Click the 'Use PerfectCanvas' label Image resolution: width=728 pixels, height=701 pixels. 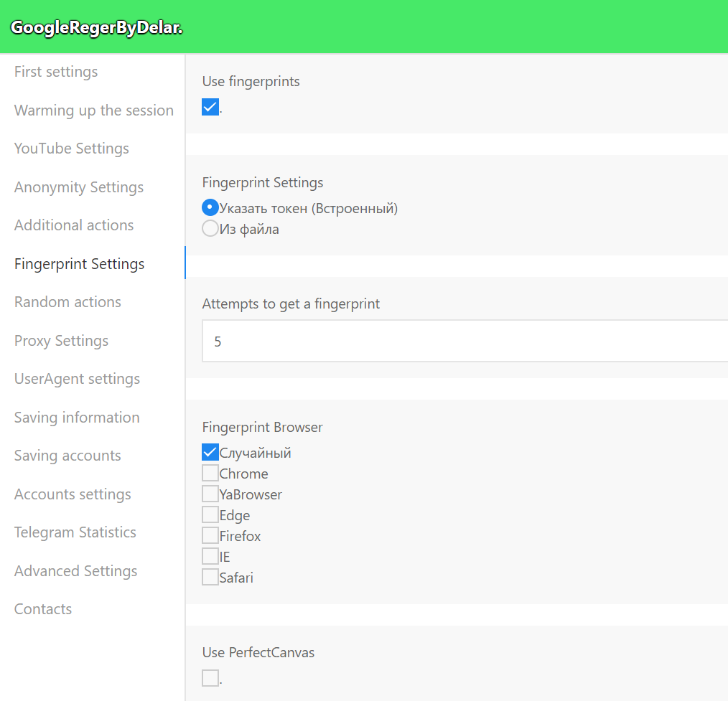click(x=258, y=653)
